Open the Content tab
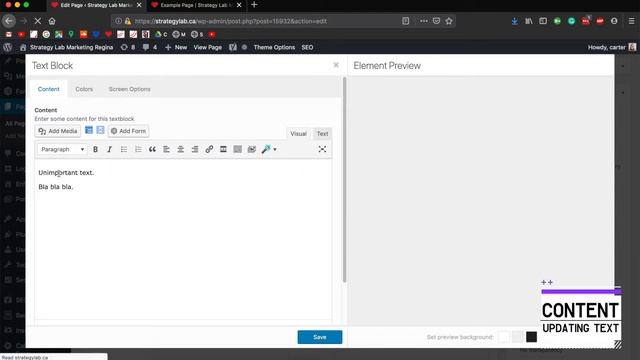The width and height of the screenshot is (640, 360). pos(49,89)
